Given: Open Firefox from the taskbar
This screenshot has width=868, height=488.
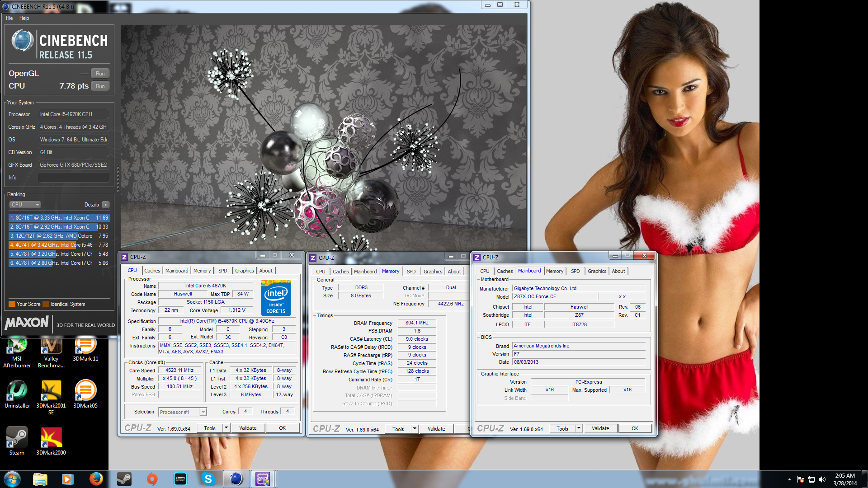Looking at the screenshot, I should point(96,479).
